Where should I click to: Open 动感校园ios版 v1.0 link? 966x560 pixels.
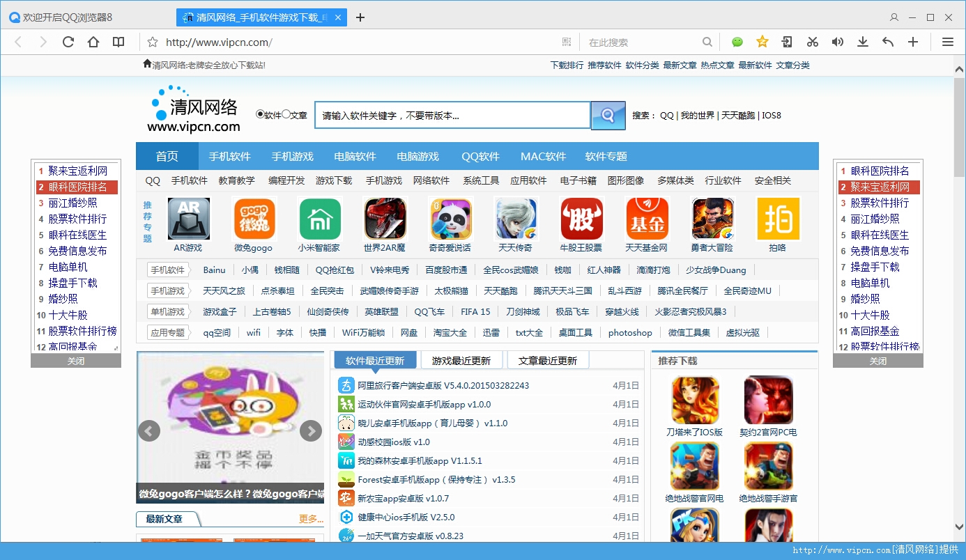(x=394, y=442)
